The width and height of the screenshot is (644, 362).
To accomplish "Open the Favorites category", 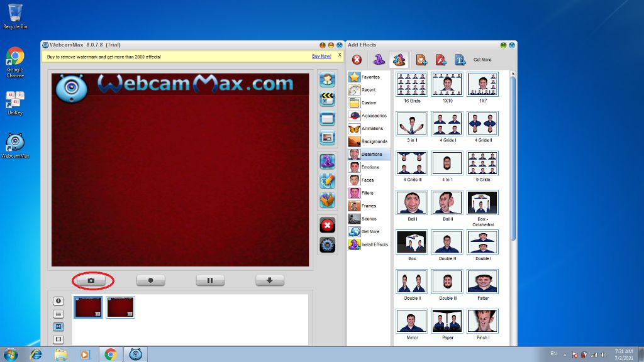I will pyautogui.click(x=369, y=77).
